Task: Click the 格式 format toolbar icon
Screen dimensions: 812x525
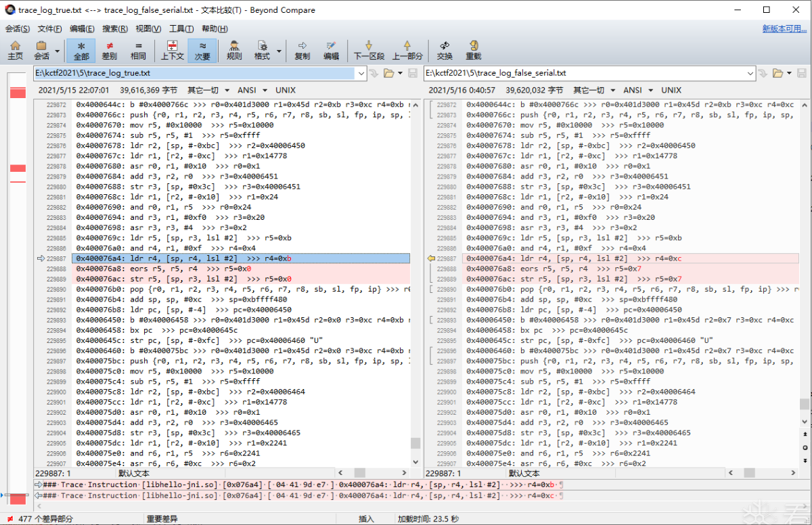Action: pyautogui.click(x=262, y=51)
